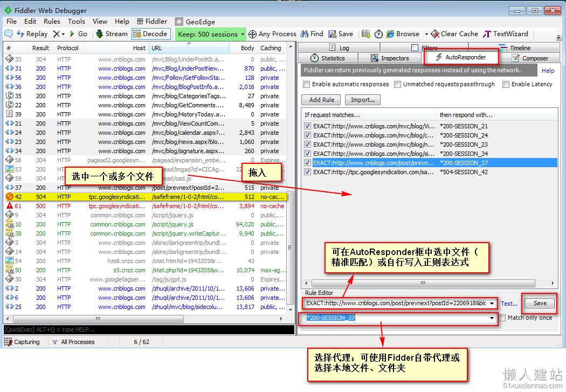Toggle Enable Latency checkbox
566x392 pixels.
[506, 85]
